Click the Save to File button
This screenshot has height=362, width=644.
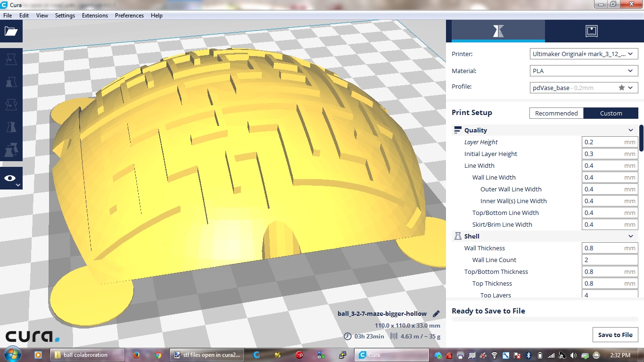(x=615, y=335)
